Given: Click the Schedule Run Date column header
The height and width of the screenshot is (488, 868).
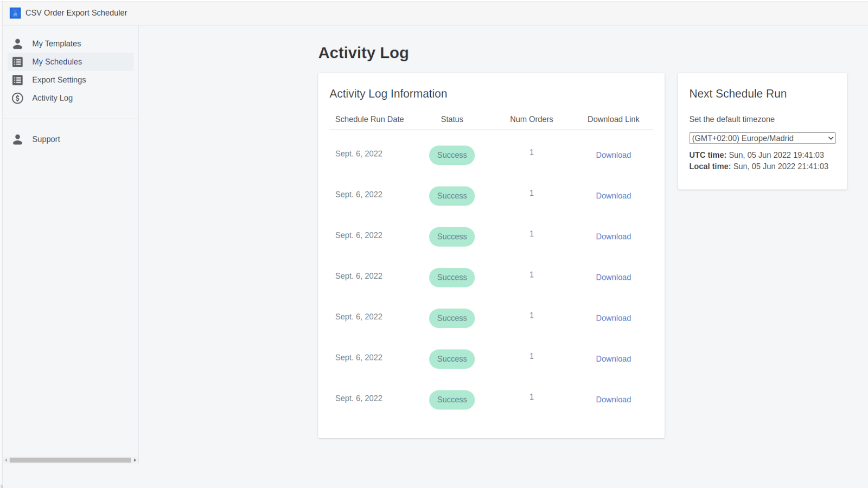Looking at the screenshot, I should [x=369, y=119].
